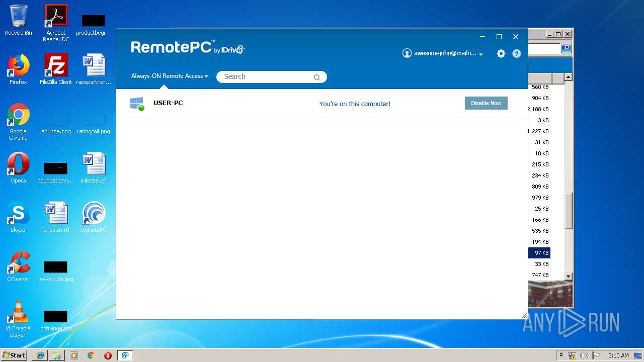Show hidden system tray icons
The height and width of the screenshot is (362, 644).
pyautogui.click(x=561, y=355)
